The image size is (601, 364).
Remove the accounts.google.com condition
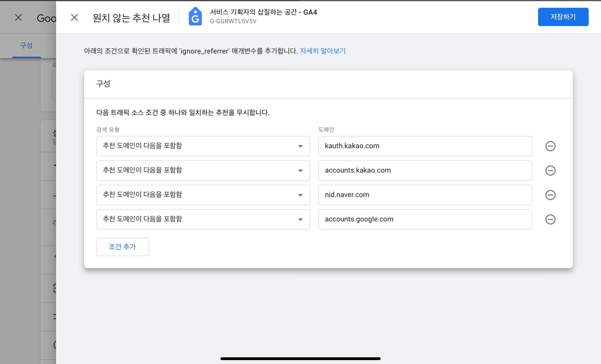point(550,219)
